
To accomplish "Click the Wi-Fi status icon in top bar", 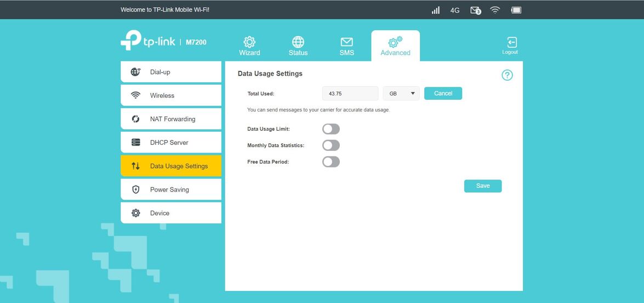I will click(495, 10).
